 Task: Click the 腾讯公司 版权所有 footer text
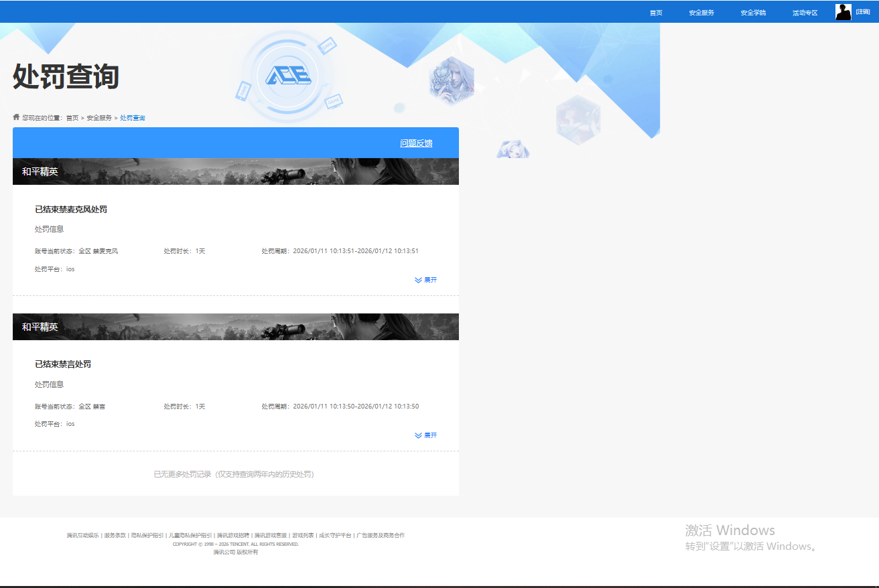tap(236, 553)
